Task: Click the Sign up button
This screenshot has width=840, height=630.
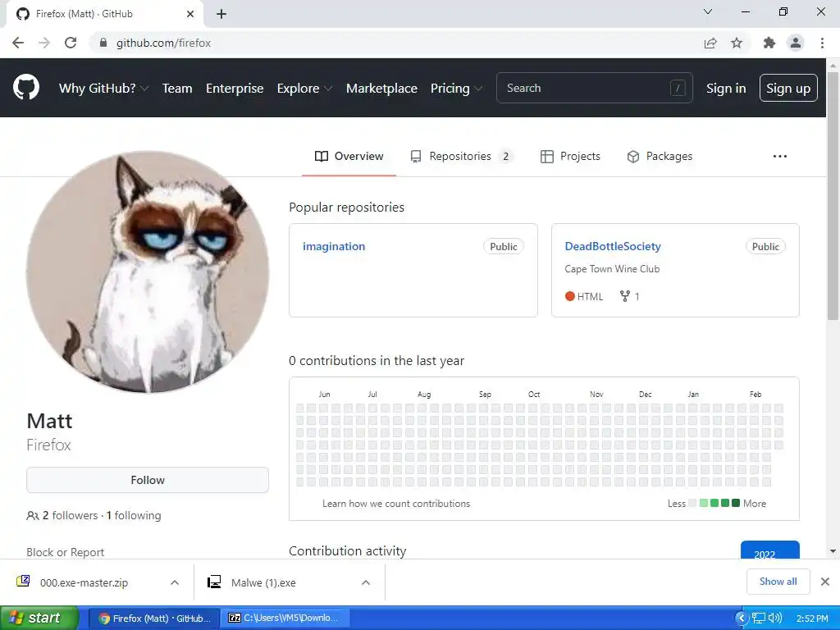Action: point(788,88)
